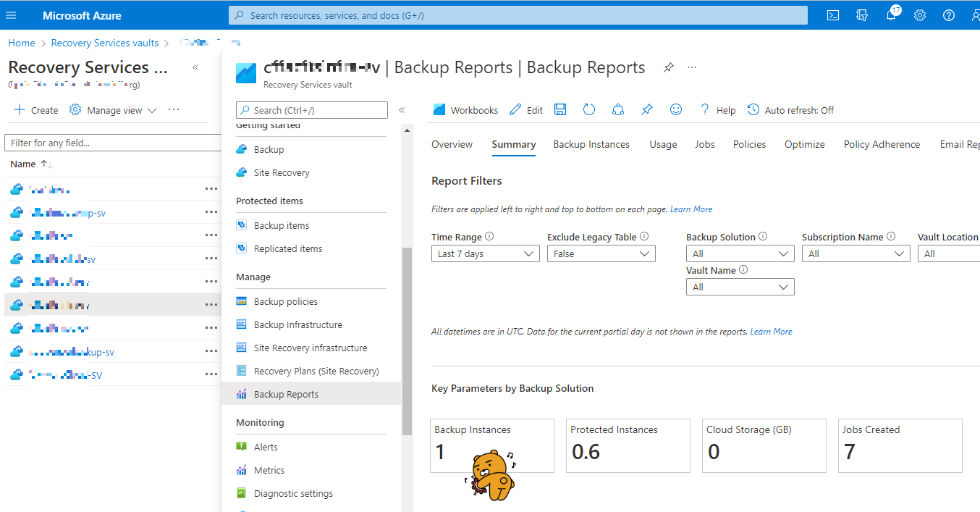Image resolution: width=980 pixels, height=512 pixels.
Task: Click the Azure search resources box
Action: [518, 15]
